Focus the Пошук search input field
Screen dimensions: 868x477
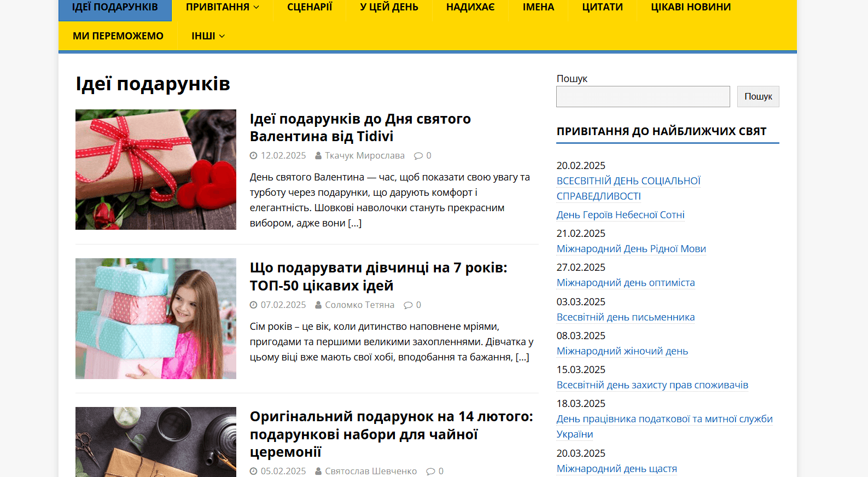point(643,96)
